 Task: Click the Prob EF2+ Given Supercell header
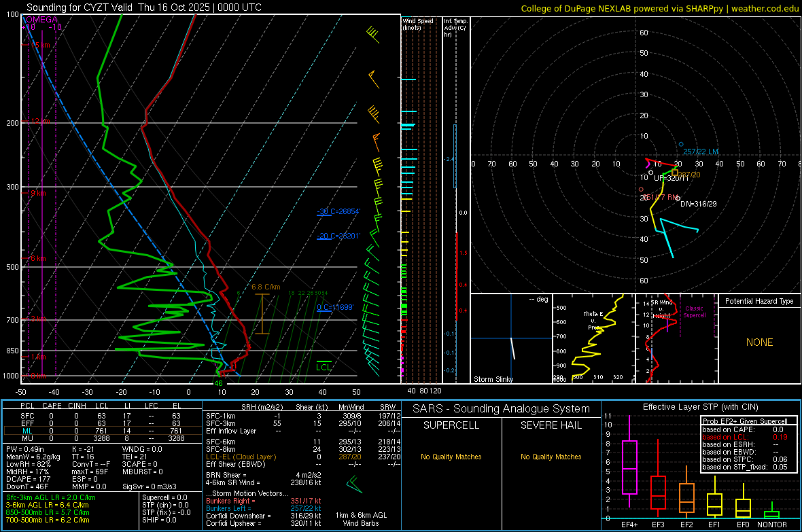745,421
